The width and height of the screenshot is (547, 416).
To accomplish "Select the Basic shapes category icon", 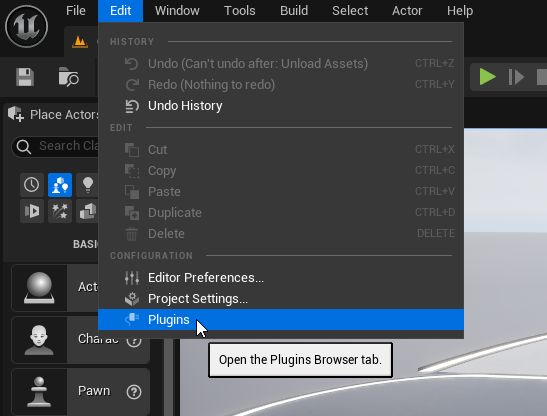I will (x=60, y=185).
